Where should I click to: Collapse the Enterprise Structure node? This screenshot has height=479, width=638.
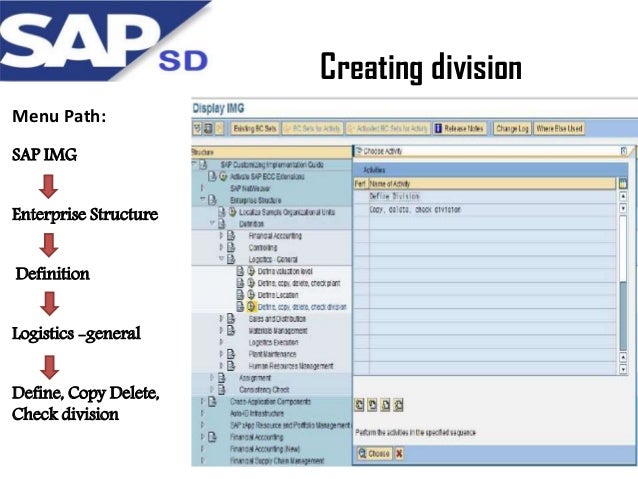pyautogui.click(x=203, y=199)
